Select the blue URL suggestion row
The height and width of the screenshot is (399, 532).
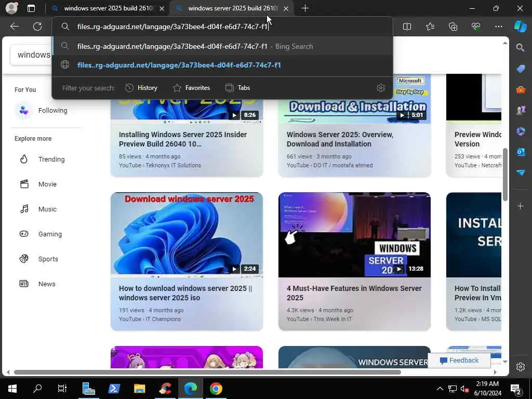point(222,65)
